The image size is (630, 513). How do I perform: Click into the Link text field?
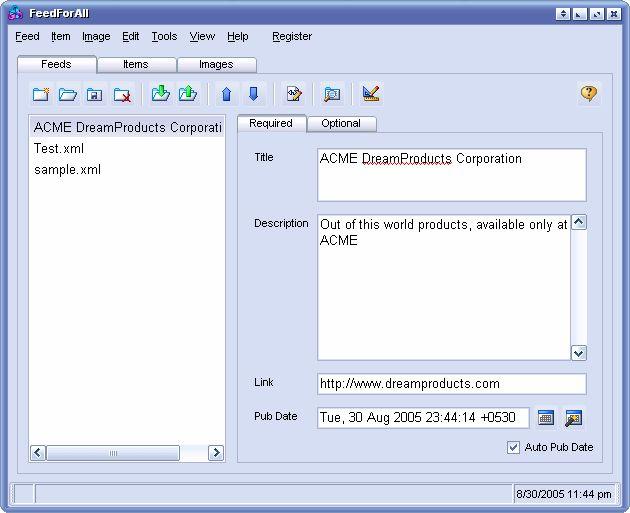[451, 384]
